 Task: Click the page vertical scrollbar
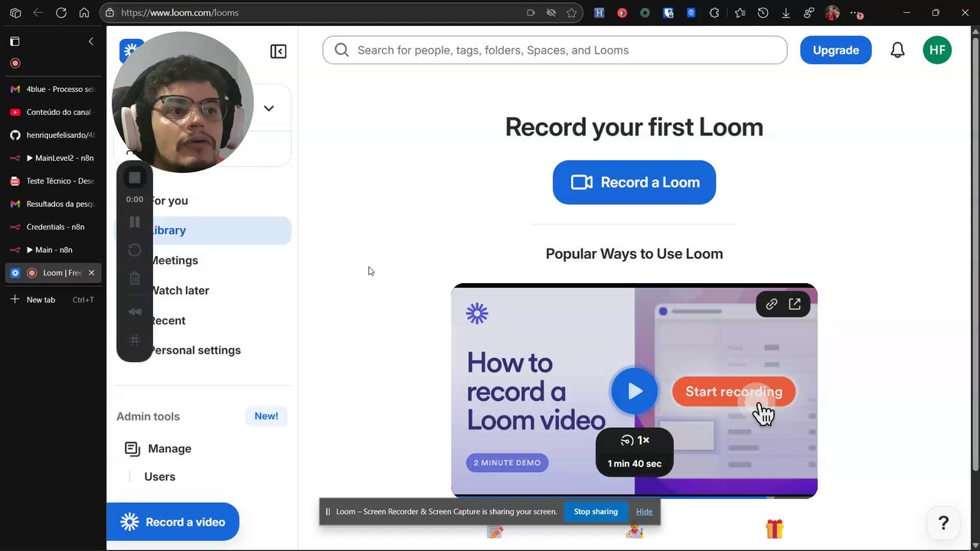(975, 253)
